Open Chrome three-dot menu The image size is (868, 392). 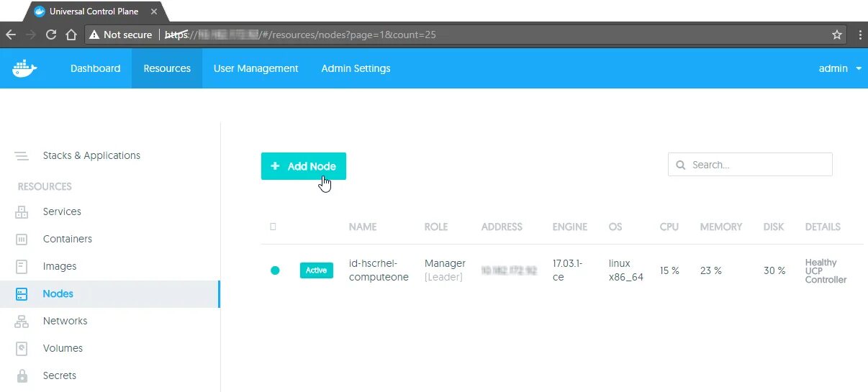[860, 35]
